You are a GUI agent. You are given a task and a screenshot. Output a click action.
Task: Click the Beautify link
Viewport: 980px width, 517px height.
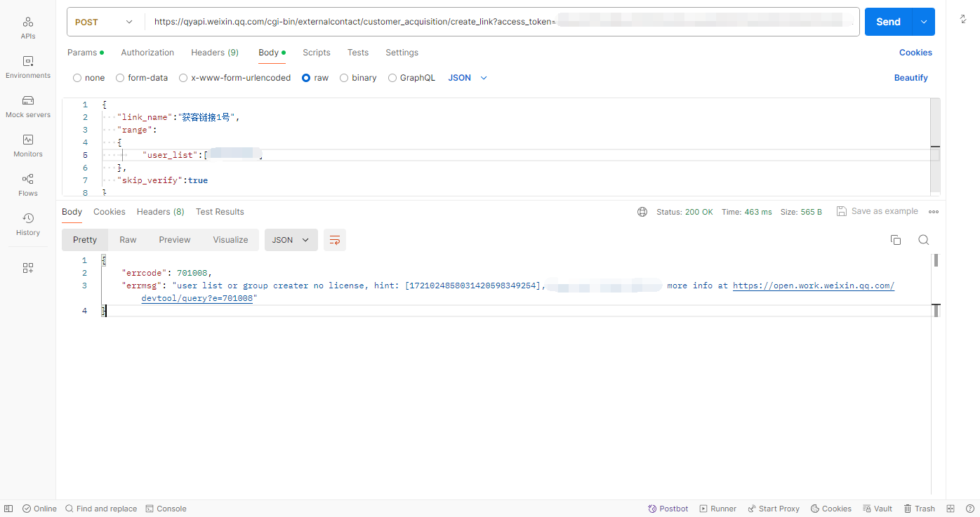click(911, 78)
